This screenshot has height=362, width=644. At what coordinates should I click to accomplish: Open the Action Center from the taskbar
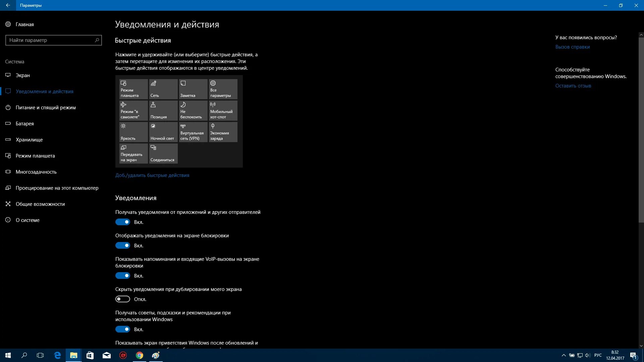tap(633, 355)
